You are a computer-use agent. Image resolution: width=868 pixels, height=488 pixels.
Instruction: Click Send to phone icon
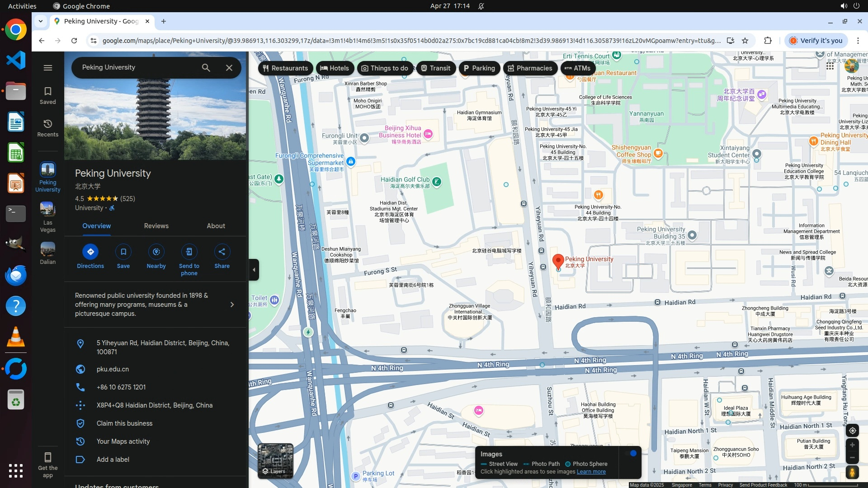click(x=189, y=252)
